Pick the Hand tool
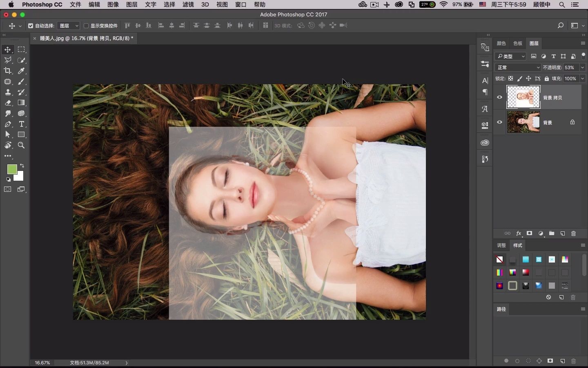Viewport: 588px width, 368px height. tap(8, 145)
